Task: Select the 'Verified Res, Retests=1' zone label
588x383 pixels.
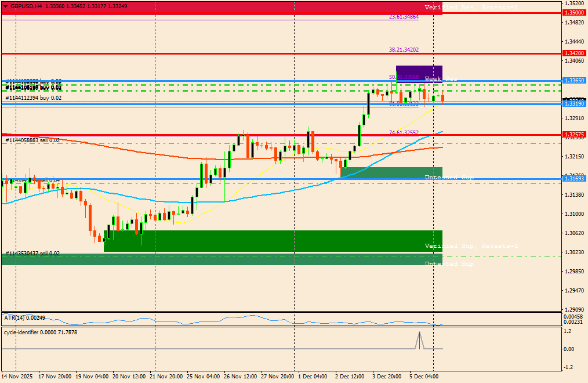Action: coord(471,8)
